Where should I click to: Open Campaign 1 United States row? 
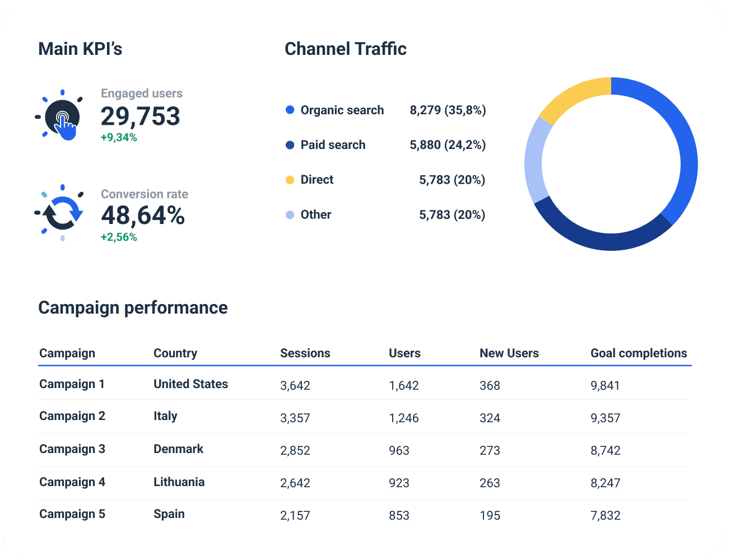tap(190, 384)
